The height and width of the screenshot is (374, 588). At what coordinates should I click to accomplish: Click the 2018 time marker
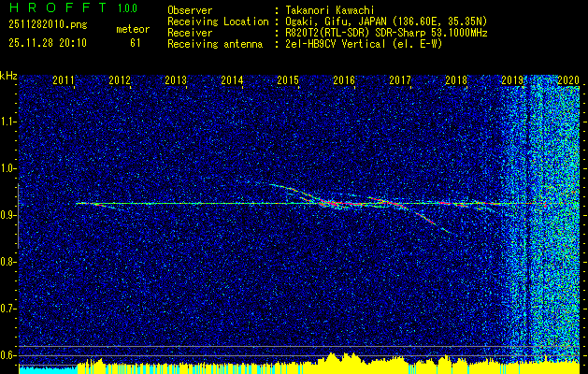457,79
